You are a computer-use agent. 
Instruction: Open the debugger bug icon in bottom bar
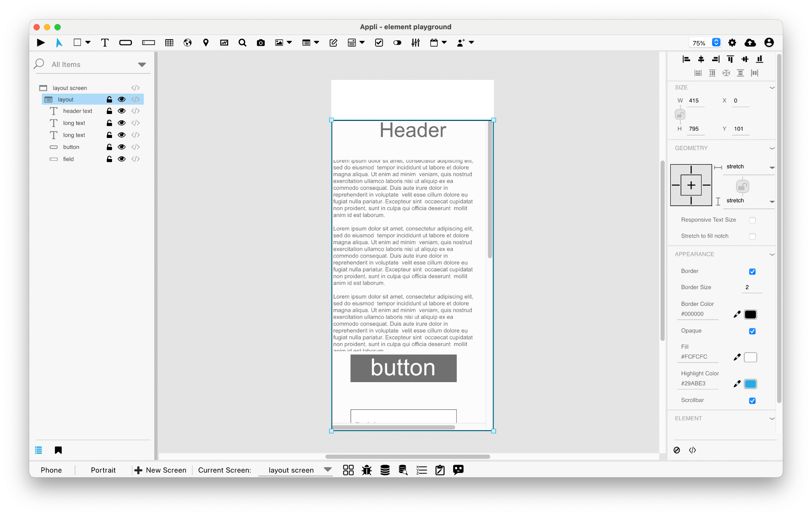pos(367,470)
